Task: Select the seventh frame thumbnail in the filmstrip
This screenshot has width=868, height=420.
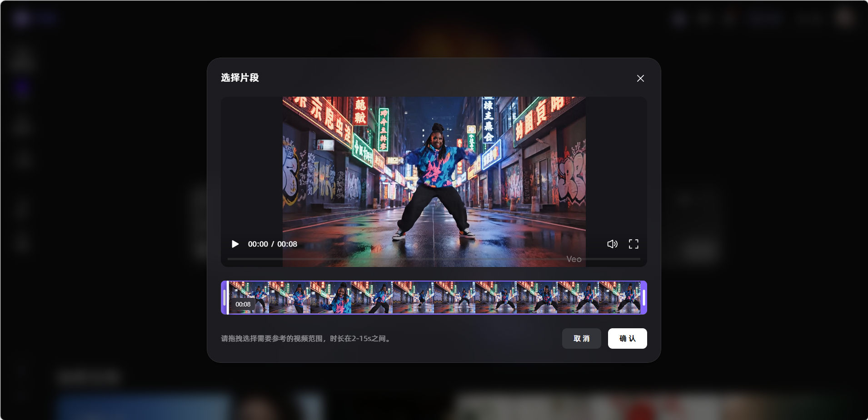Action: (496, 298)
